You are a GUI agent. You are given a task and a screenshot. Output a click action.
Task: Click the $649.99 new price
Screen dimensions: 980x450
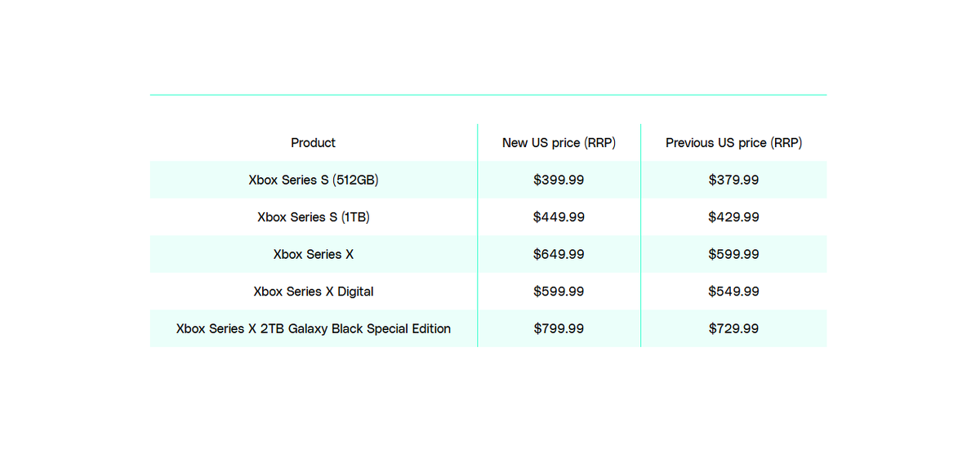pos(559,254)
